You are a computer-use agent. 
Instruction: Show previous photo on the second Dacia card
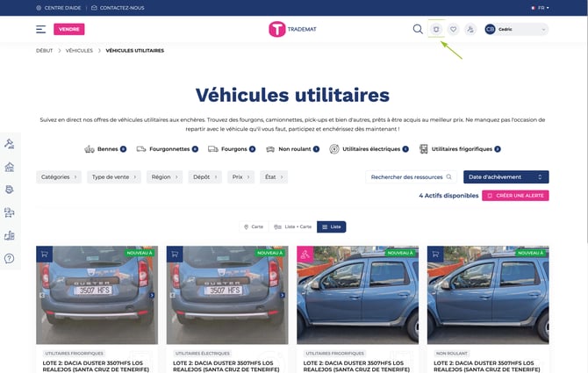coord(173,296)
